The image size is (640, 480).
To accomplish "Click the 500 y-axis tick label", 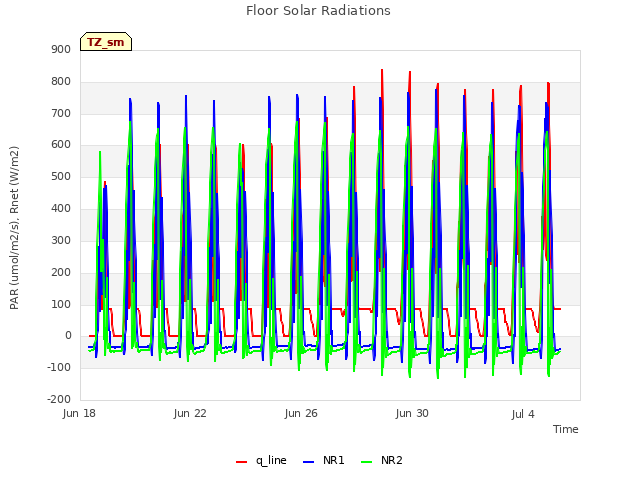I will point(61,176).
